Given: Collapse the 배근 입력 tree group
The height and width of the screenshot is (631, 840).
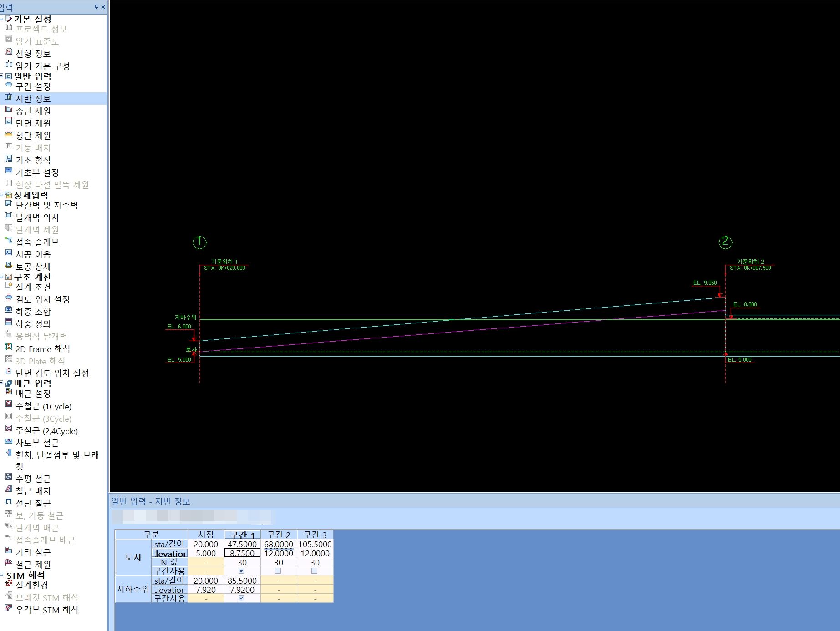Looking at the screenshot, I should pyautogui.click(x=2, y=383).
